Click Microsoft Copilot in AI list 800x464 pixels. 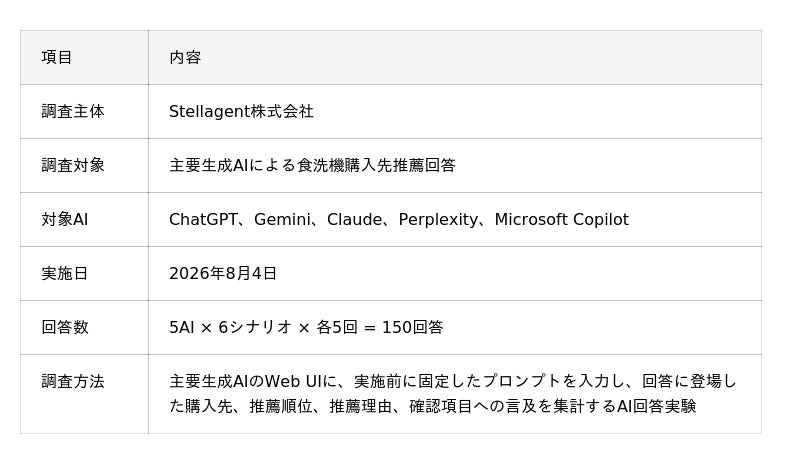point(562,219)
